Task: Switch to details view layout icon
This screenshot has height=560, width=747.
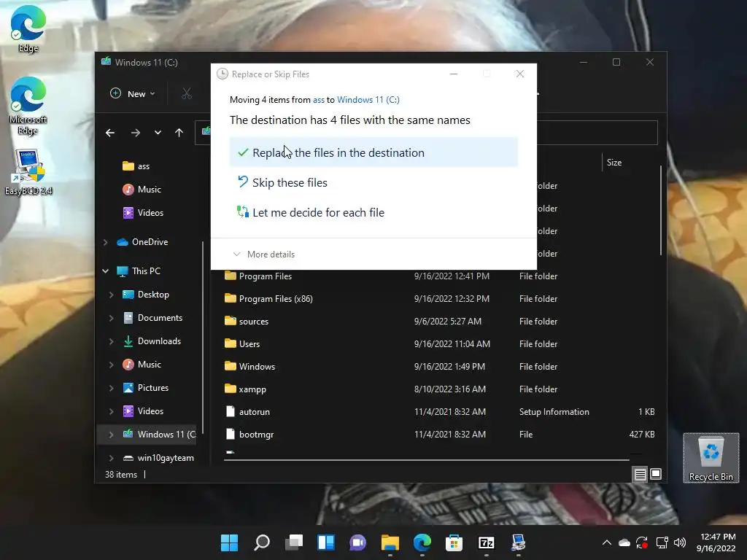Action: coord(640,474)
